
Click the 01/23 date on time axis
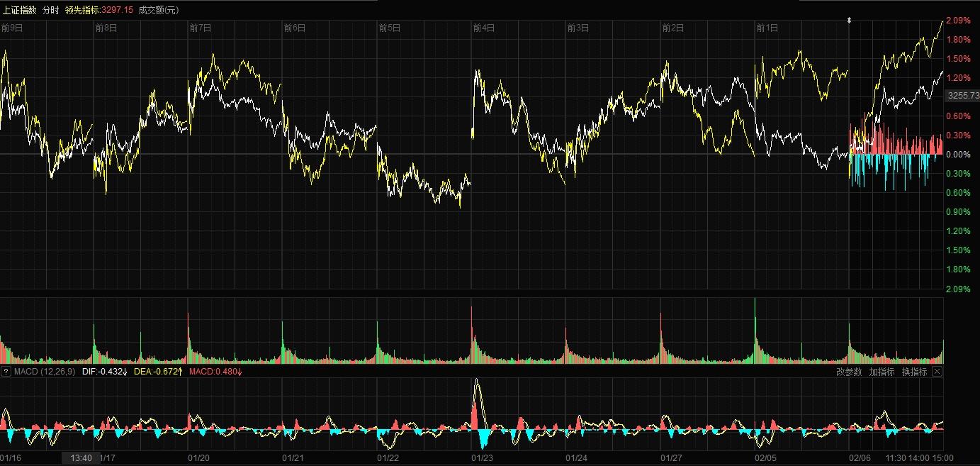coord(483,458)
